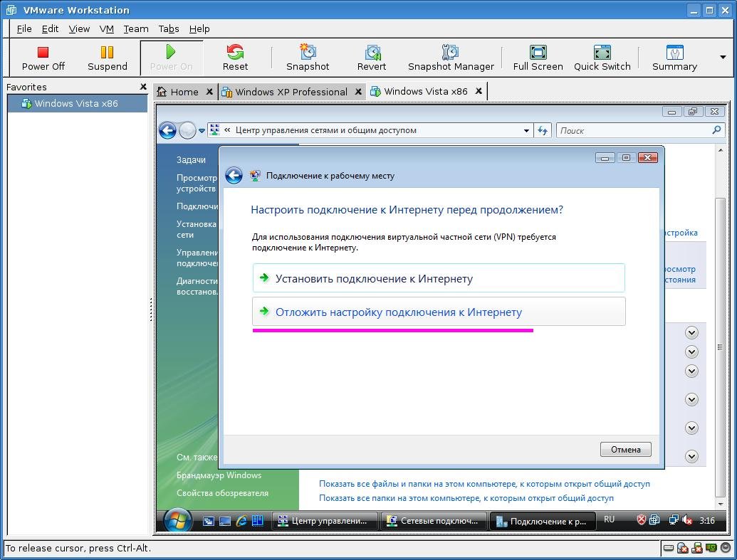This screenshot has width=737, height=560.
Task: Click the refresh button beside the address bar
Action: coord(543,131)
